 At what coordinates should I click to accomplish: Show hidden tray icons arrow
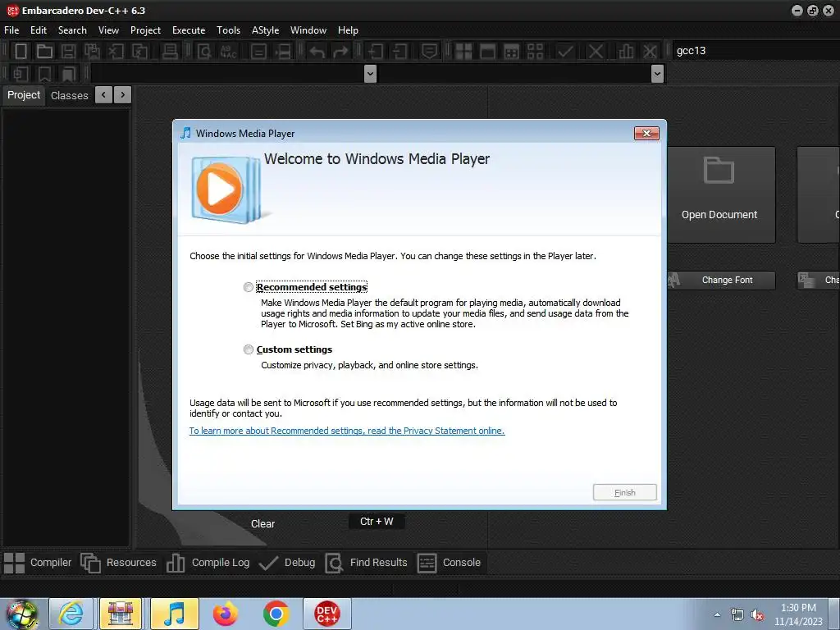(717, 614)
